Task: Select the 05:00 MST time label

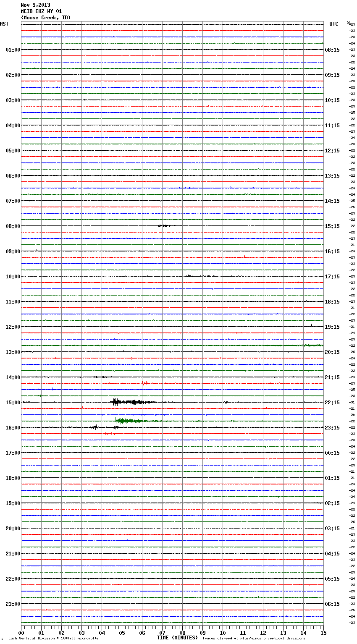Action: (13, 151)
